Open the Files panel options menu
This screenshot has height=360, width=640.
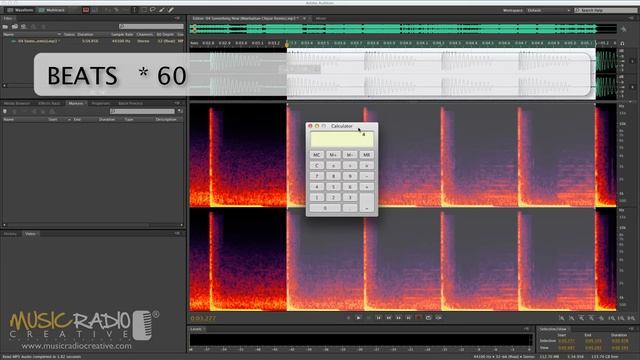pyautogui.click(x=177, y=18)
